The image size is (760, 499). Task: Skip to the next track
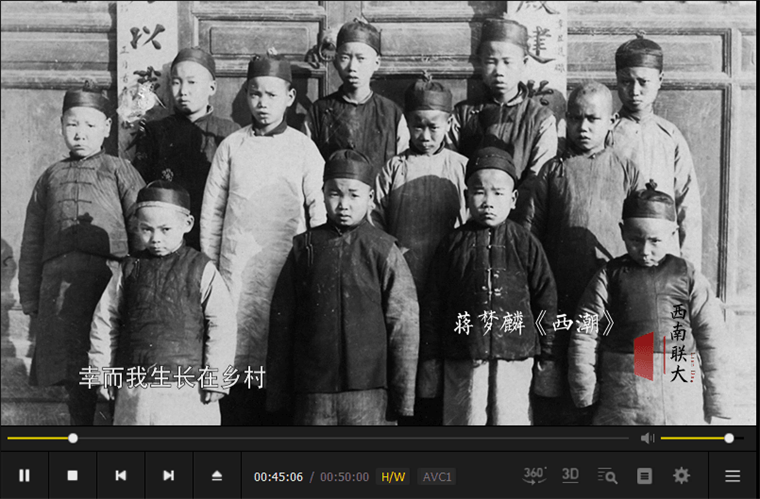coord(168,476)
